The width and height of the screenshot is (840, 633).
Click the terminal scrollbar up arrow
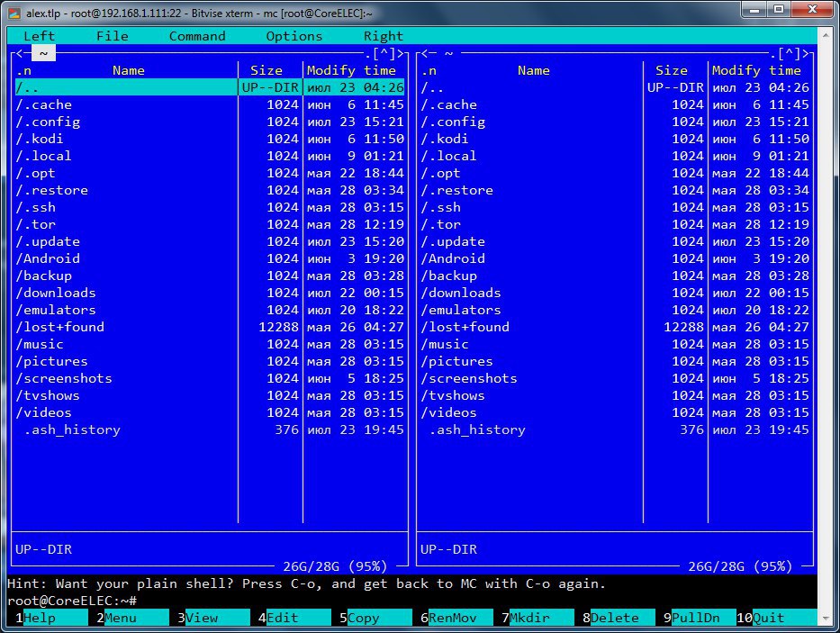pyautogui.click(x=826, y=35)
